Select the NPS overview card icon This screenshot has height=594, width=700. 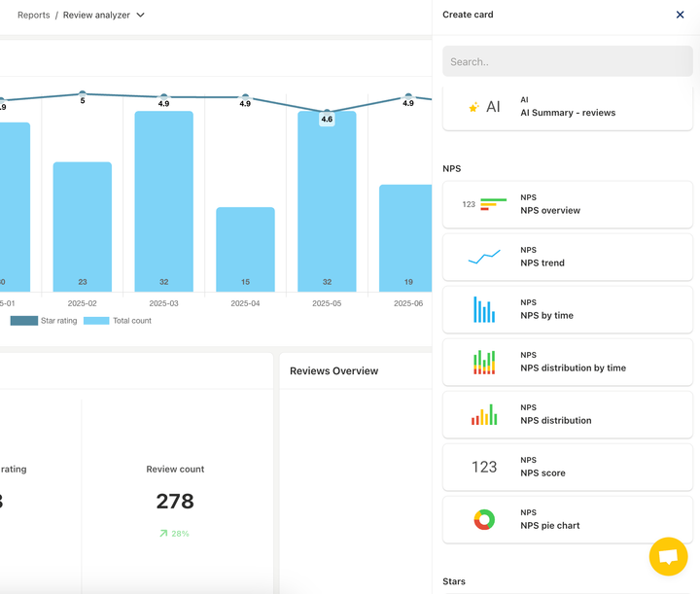pos(484,204)
